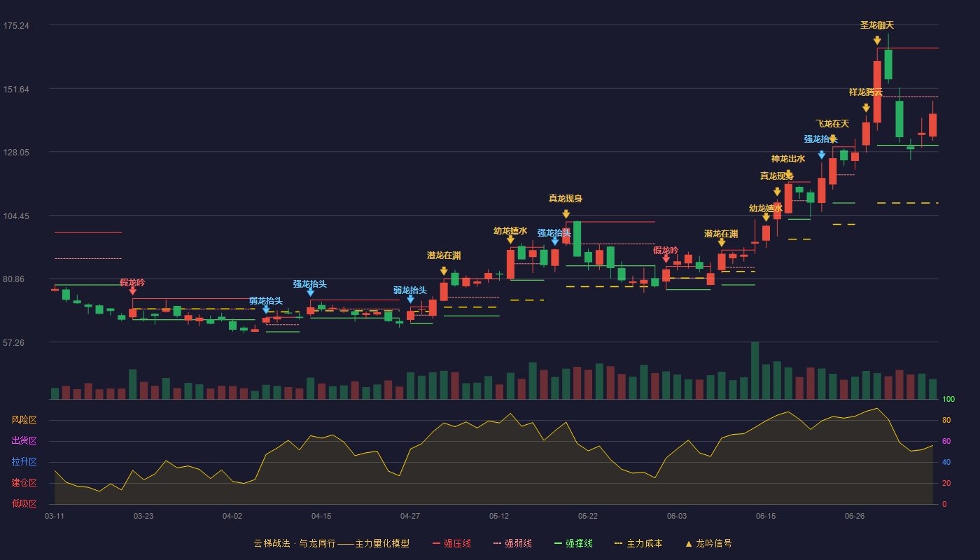Click the 风险区 zone label
This screenshot has width=980, height=560.
coord(24,420)
